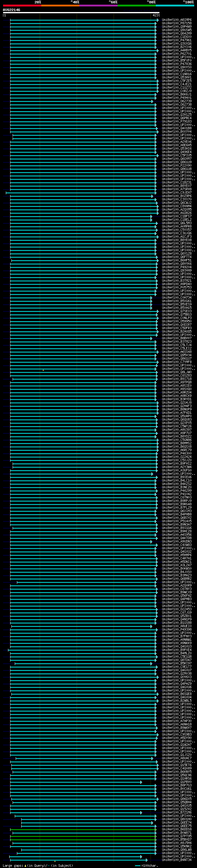Select hit label UniRef100_Q75B63
This screenshot has width=197, height=868.
pos(177,314)
